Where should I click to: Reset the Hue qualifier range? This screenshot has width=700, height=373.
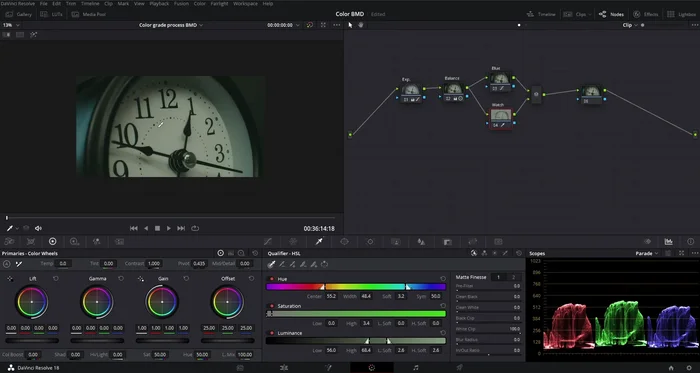coord(442,278)
